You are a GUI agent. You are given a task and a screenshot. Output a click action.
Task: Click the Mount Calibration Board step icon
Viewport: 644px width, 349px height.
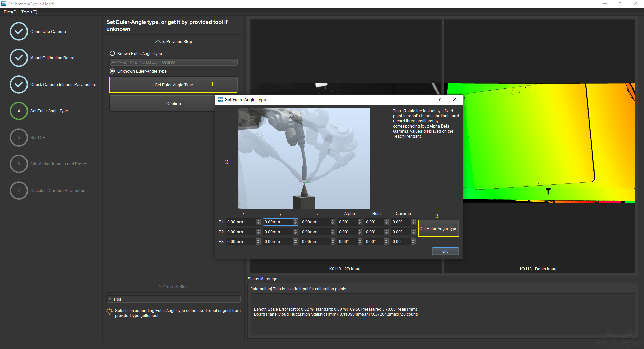pos(19,58)
